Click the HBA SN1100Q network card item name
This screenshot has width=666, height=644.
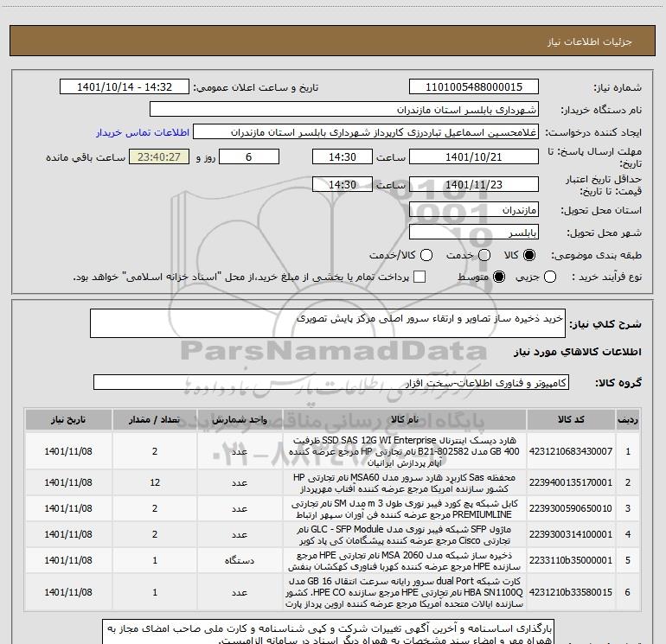tap(405, 592)
